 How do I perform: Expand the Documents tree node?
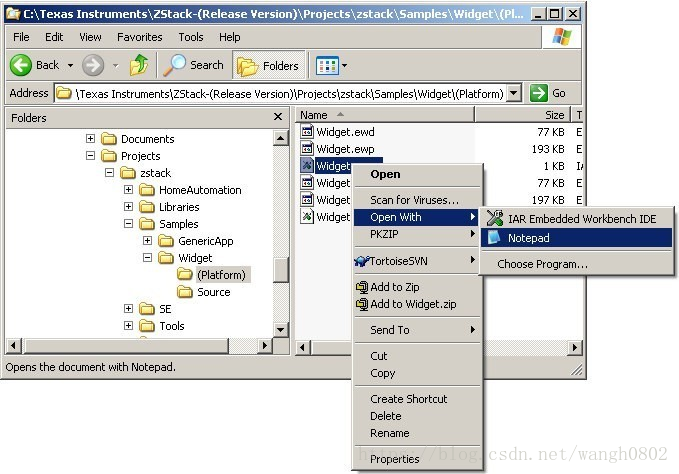(x=90, y=139)
